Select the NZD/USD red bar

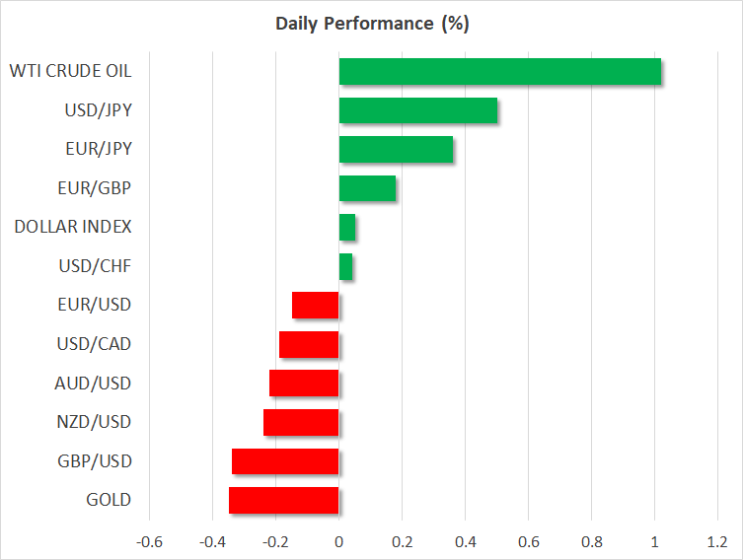point(301,422)
